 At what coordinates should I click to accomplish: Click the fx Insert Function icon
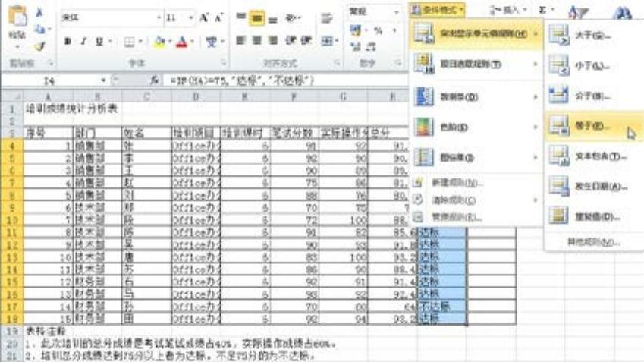point(155,80)
